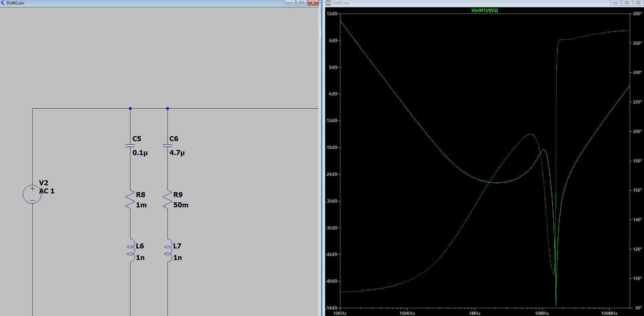The height and width of the screenshot is (316, 644).
Task: Click the 1n value of L6
Action: tap(140, 258)
